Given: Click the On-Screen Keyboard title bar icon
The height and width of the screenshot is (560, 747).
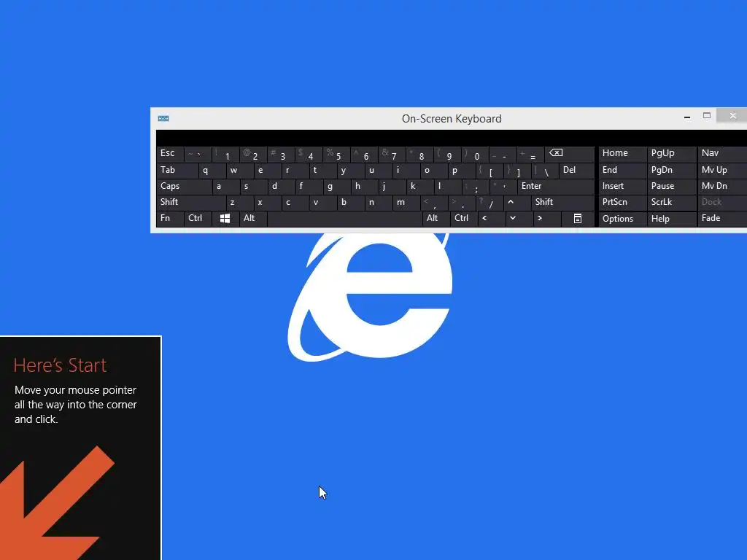Looking at the screenshot, I should click(x=163, y=119).
